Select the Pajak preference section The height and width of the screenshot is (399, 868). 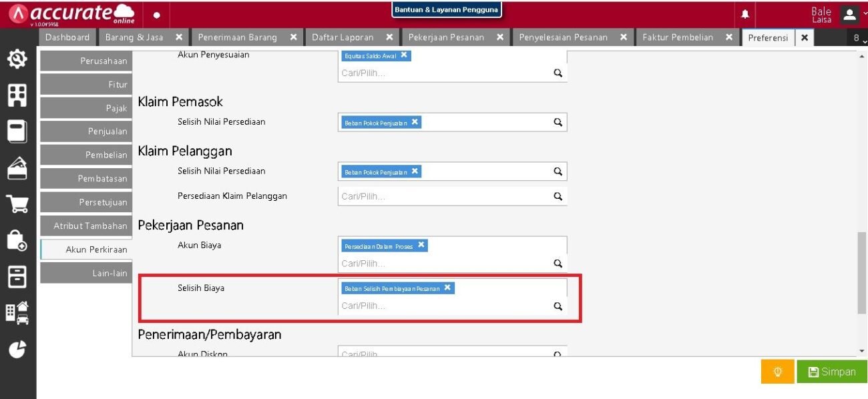(x=85, y=108)
